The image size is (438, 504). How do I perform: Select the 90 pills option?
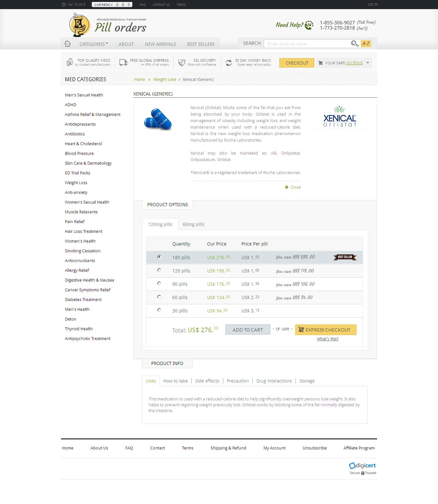click(159, 283)
